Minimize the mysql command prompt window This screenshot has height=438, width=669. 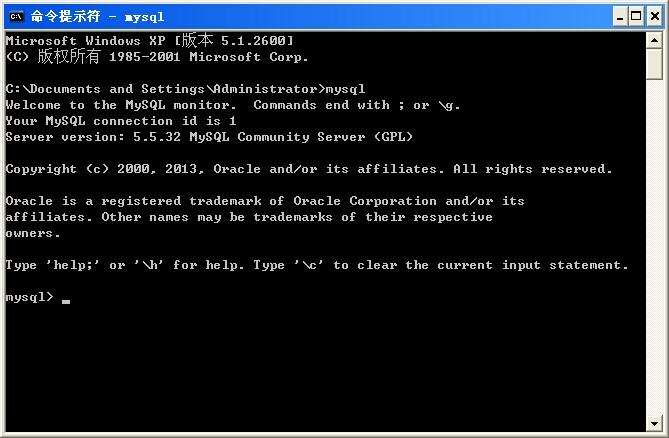(x=614, y=16)
